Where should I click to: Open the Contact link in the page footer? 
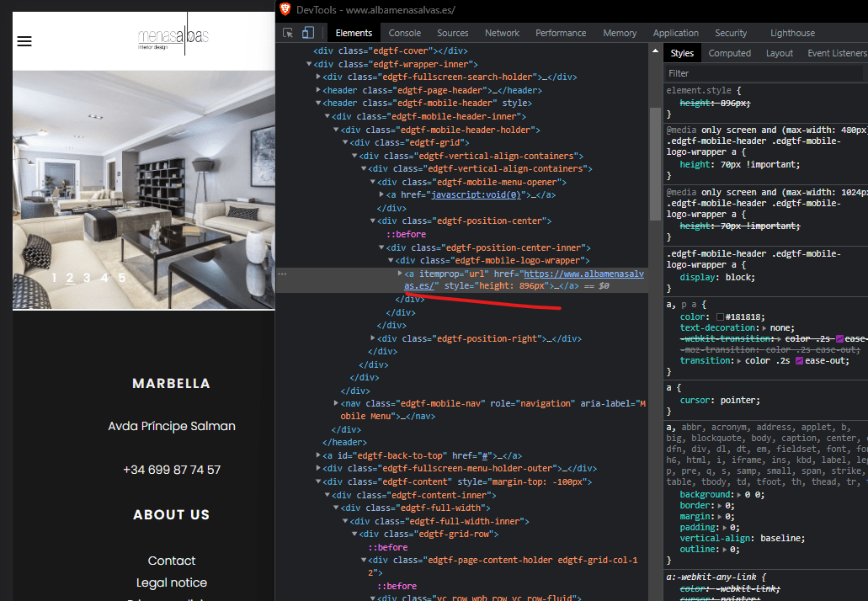pyautogui.click(x=172, y=561)
